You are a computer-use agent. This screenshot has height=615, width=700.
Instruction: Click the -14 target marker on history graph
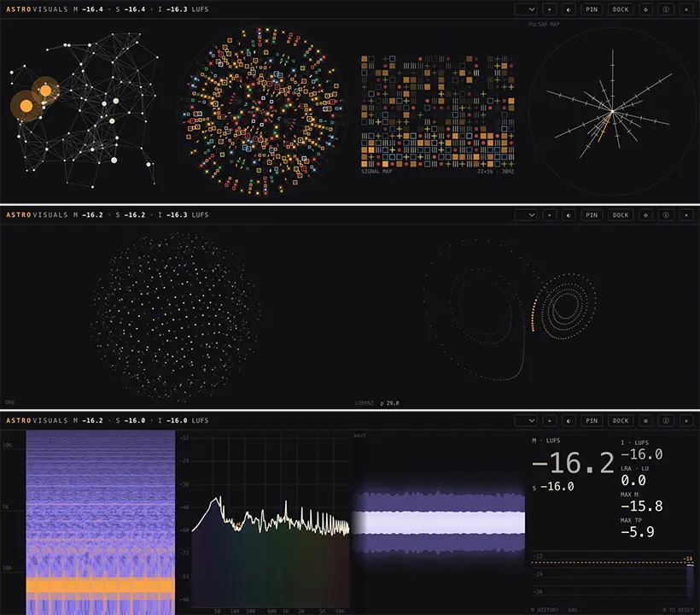688,559
